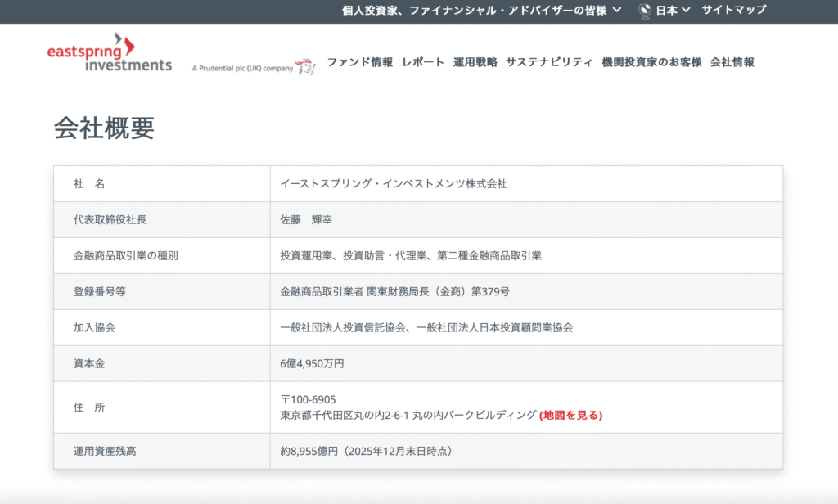Click the 運用資産残高 row label
838x504 pixels.
[105, 451]
